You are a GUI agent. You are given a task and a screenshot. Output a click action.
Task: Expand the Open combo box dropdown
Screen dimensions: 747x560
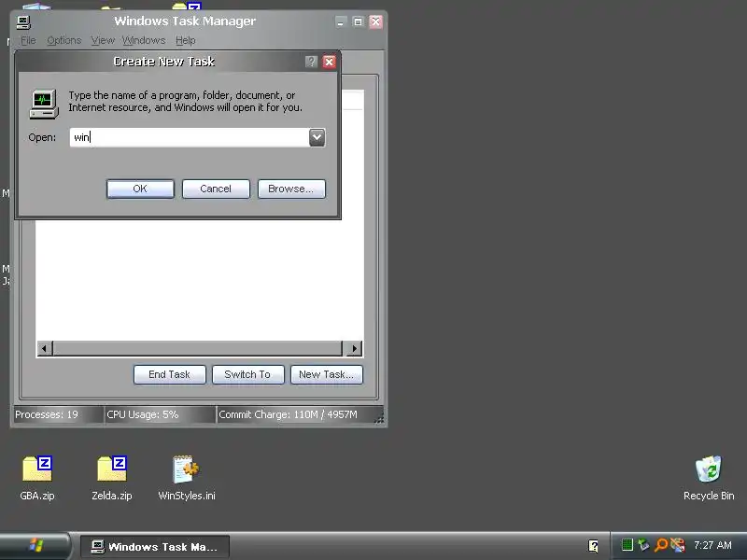317,137
